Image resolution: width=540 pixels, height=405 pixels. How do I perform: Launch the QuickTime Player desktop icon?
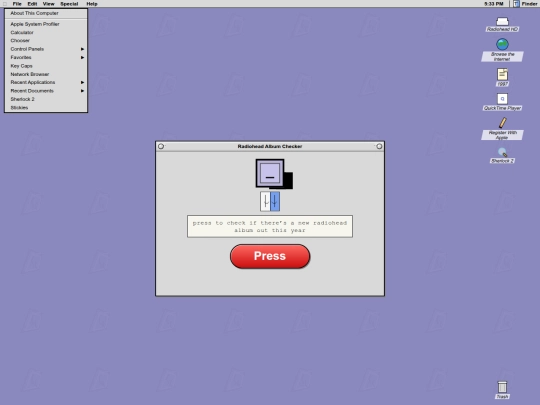(502, 99)
